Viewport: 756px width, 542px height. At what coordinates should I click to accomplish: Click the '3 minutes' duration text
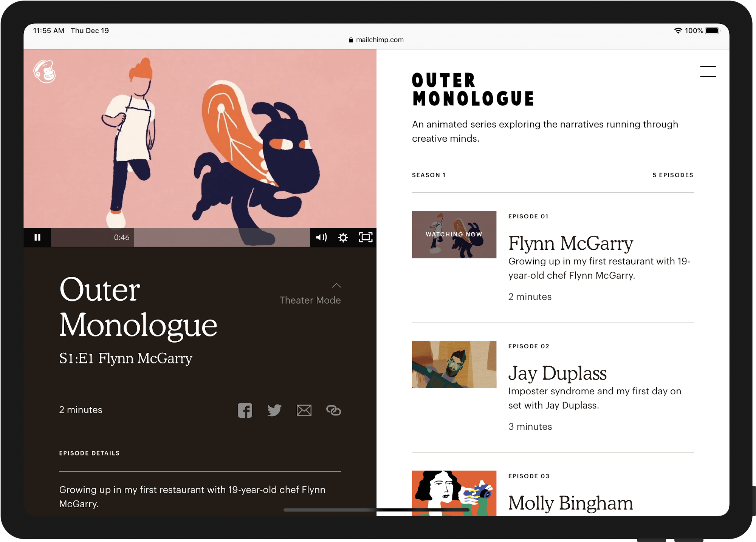pos(530,427)
